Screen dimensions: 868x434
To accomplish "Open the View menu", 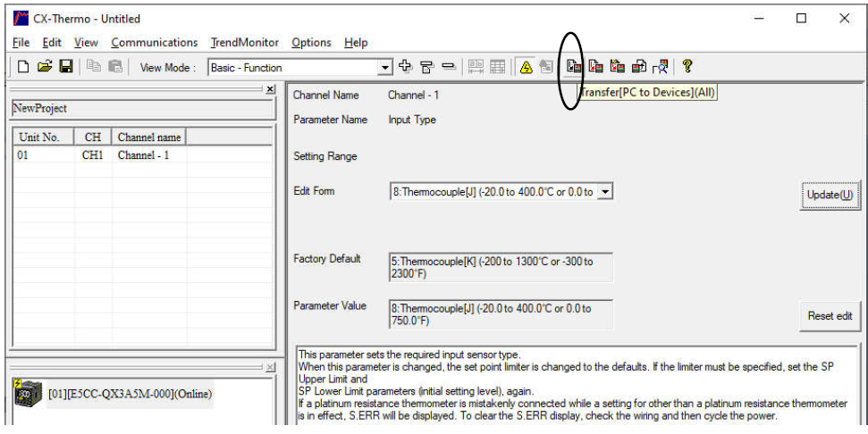I will point(86,42).
